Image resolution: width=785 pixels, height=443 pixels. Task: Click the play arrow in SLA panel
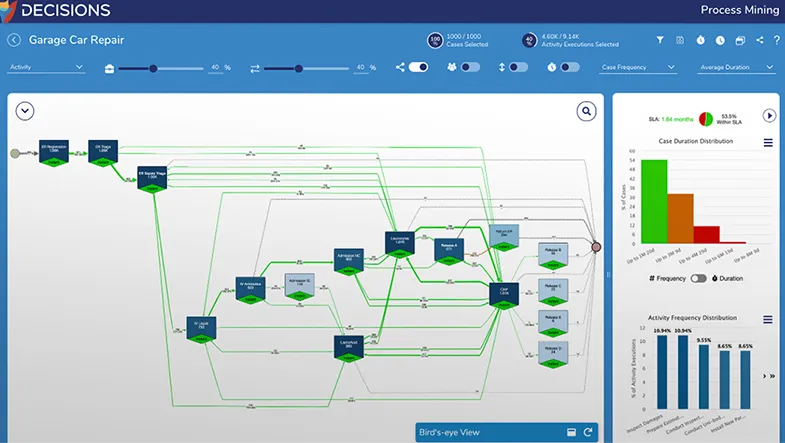(x=769, y=116)
